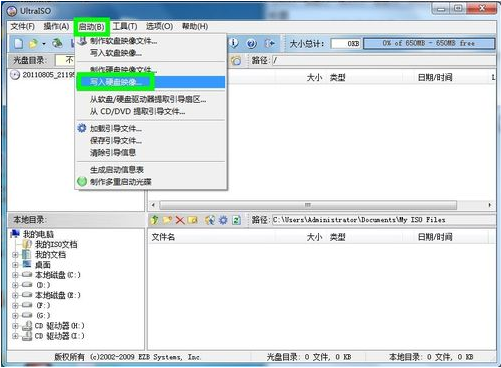The image size is (501, 368).
Task: Click the red X delete icon
Action: point(180,220)
